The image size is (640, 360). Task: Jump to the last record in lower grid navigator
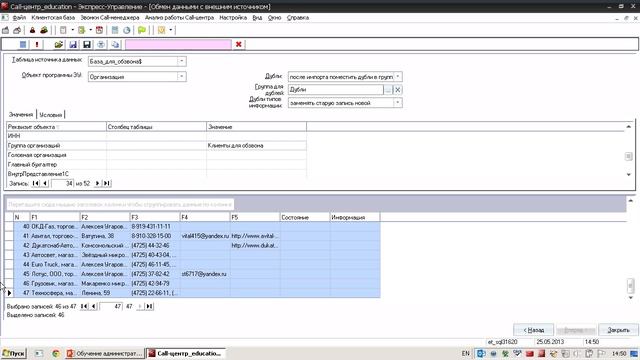(x=149, y=306)
